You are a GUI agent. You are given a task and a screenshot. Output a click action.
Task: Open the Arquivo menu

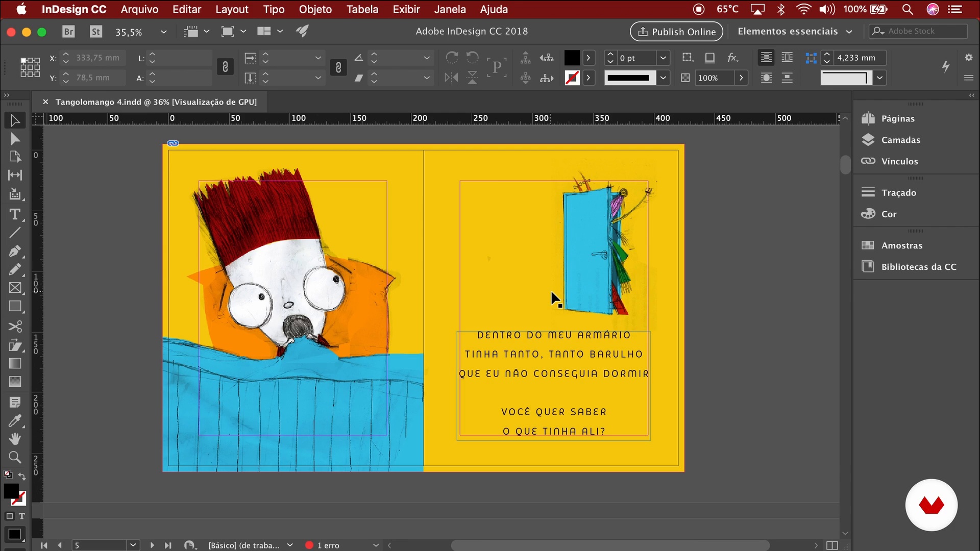[x=139, y=9]
